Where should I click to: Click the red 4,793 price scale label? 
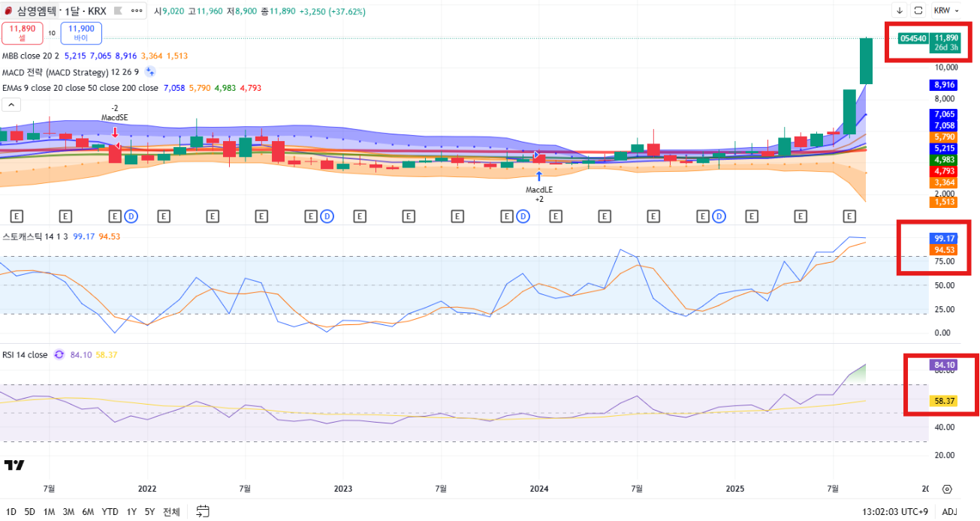coord(945,171)
